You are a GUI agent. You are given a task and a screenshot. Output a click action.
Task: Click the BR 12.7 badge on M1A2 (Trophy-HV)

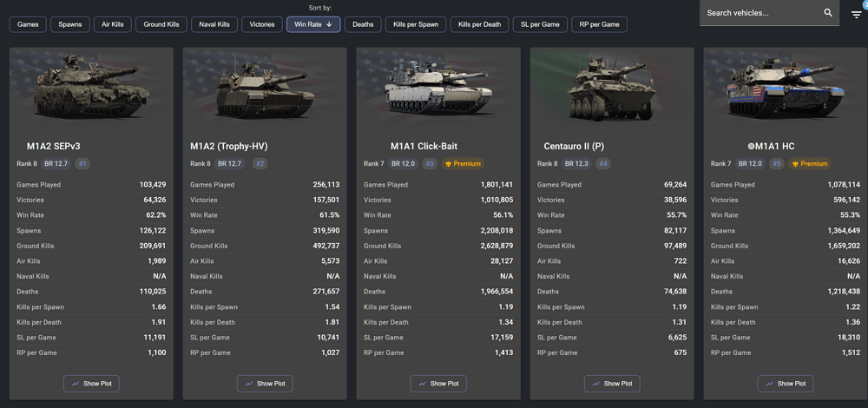pos(230,164)
